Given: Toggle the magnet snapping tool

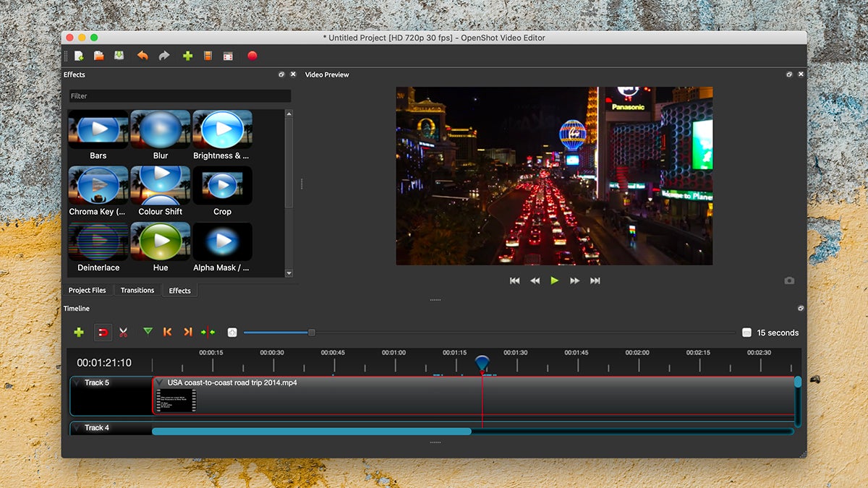Looking at the screenshot, I should pyautogui.click(x=103, y=333).
